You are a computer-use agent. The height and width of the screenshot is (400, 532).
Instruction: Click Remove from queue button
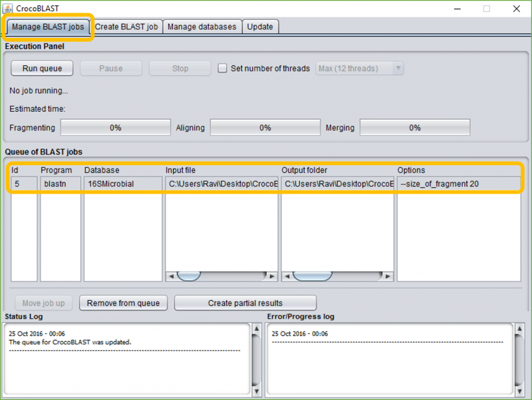[123, 303]
